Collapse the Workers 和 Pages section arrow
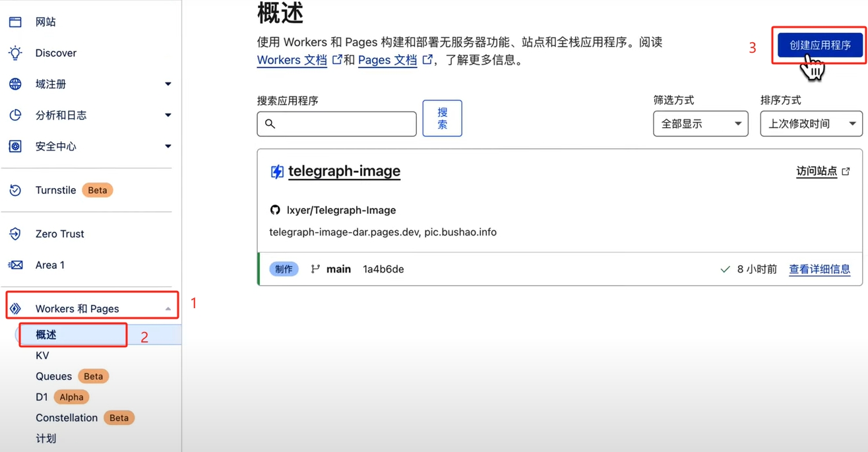Screen dimensions: 868x452 tap(168, 308)
